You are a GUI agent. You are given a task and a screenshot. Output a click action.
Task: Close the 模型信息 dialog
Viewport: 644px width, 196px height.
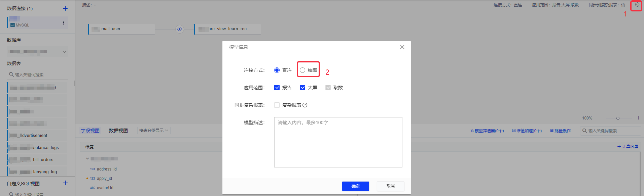pyautogui.click(x=402, y=47)
